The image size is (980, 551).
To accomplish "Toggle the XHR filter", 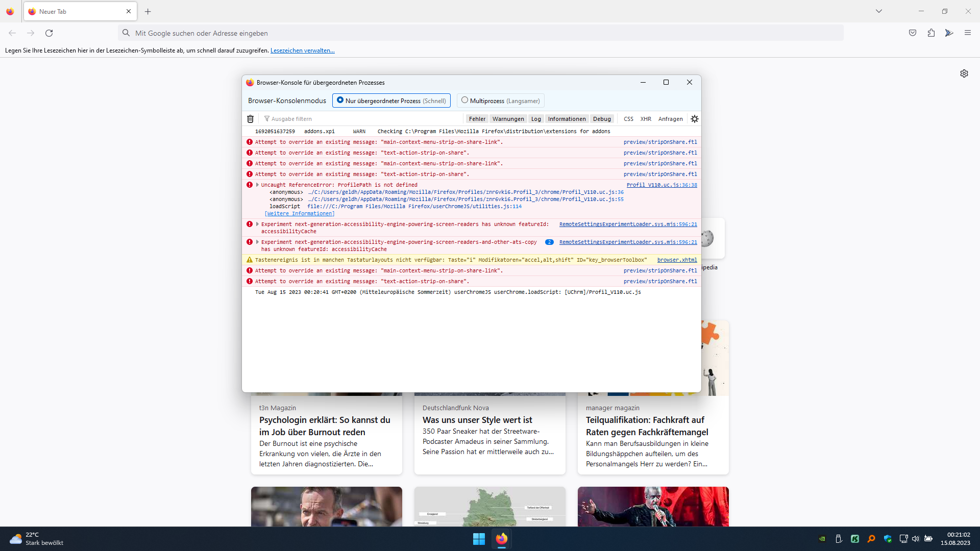I will (646, 119).
